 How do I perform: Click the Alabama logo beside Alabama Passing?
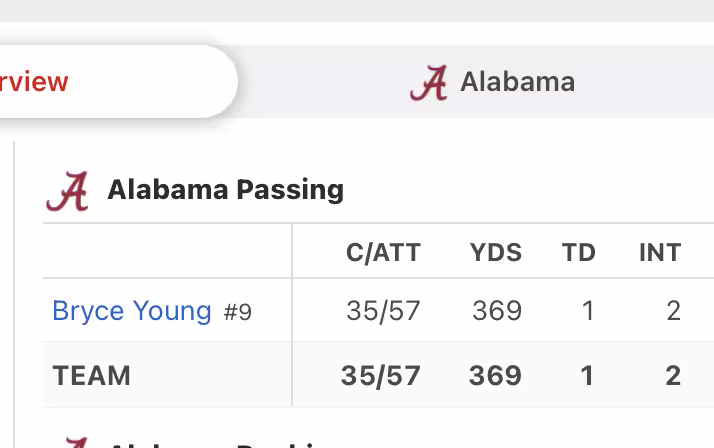(68, 191)
